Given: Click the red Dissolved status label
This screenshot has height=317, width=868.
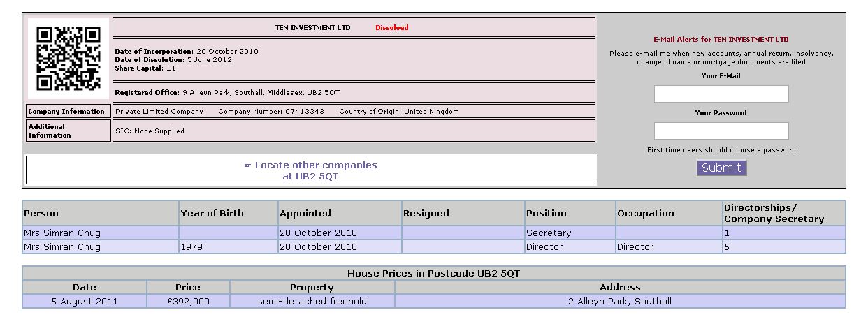Looking at the screenshot, I should pyautogui.click(x=392, y=28).
